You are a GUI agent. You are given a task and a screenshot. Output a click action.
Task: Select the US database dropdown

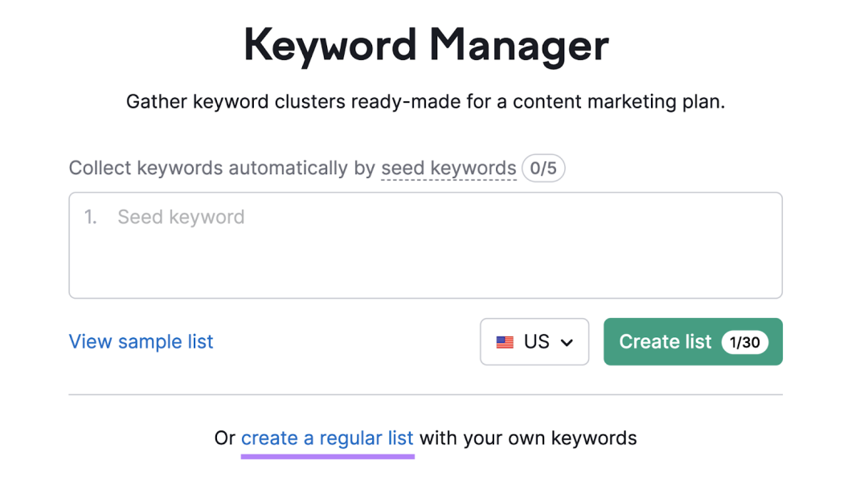(534, 341)
